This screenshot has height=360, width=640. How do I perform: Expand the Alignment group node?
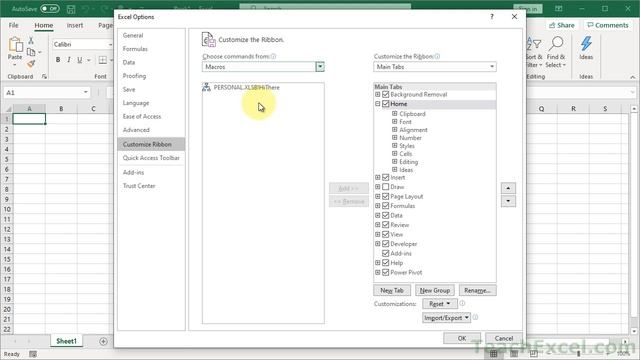point(395,130)
